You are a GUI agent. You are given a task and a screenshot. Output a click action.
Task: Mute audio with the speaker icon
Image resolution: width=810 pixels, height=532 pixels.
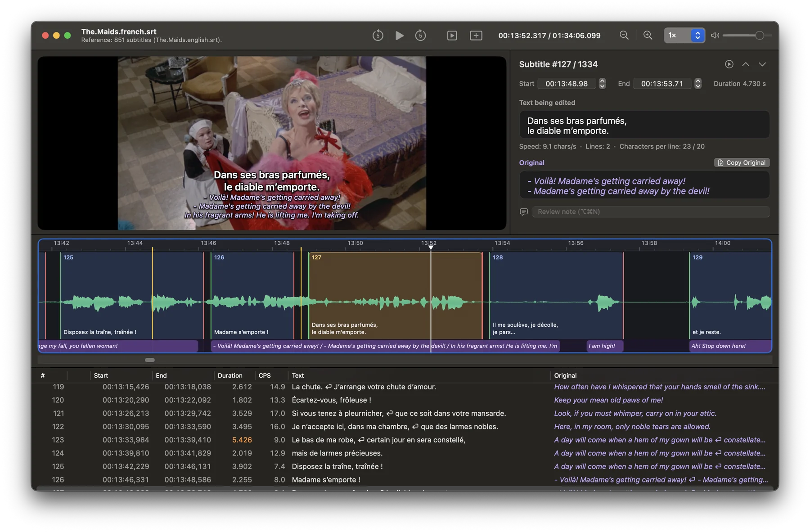[x=715, y=35]
